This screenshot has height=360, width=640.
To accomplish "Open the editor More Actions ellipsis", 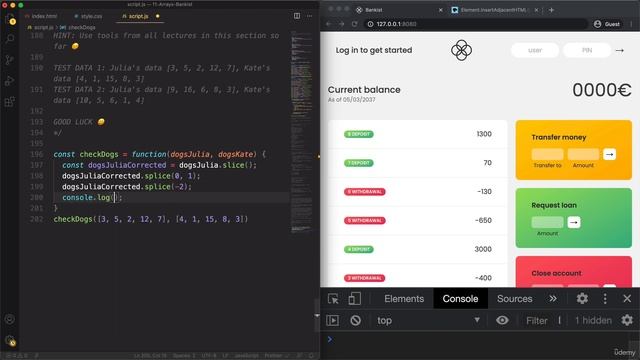I will (x=310, y=16).
